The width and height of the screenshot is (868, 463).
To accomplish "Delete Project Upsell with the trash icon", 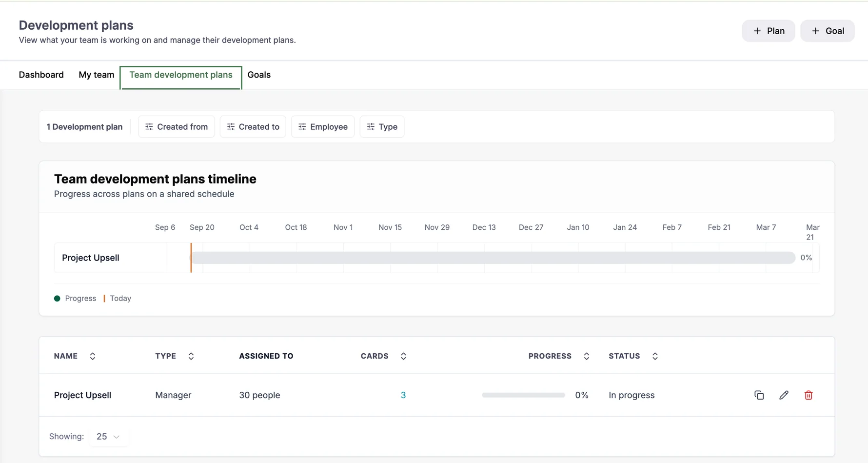I will (x=809, y=395).
